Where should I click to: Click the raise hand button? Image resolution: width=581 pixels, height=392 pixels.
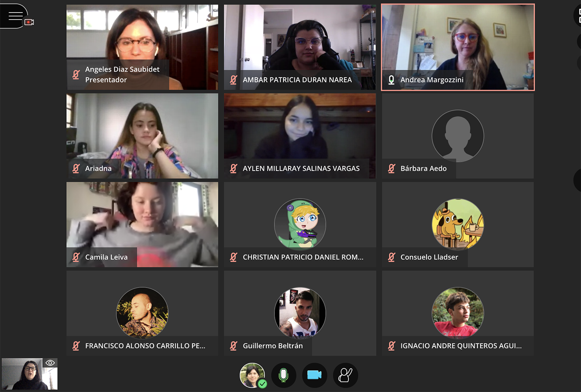345,376
